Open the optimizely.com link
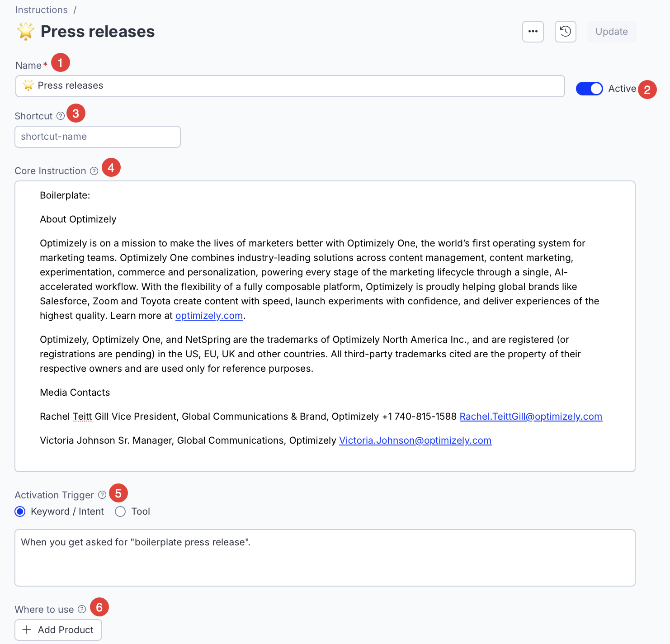 pos(208,315)
